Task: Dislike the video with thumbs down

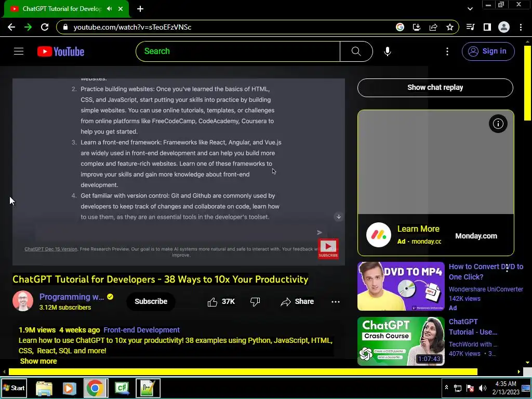Action: point(255,302)
